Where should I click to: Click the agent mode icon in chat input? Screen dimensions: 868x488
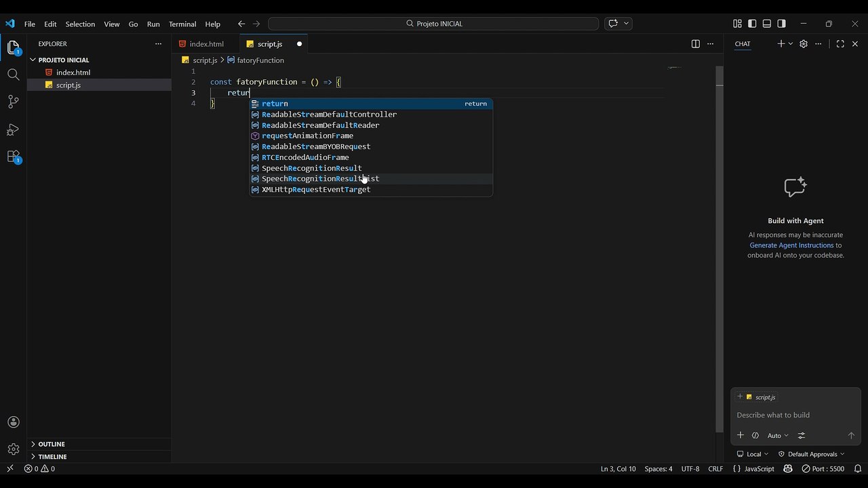tap(755, 435)
